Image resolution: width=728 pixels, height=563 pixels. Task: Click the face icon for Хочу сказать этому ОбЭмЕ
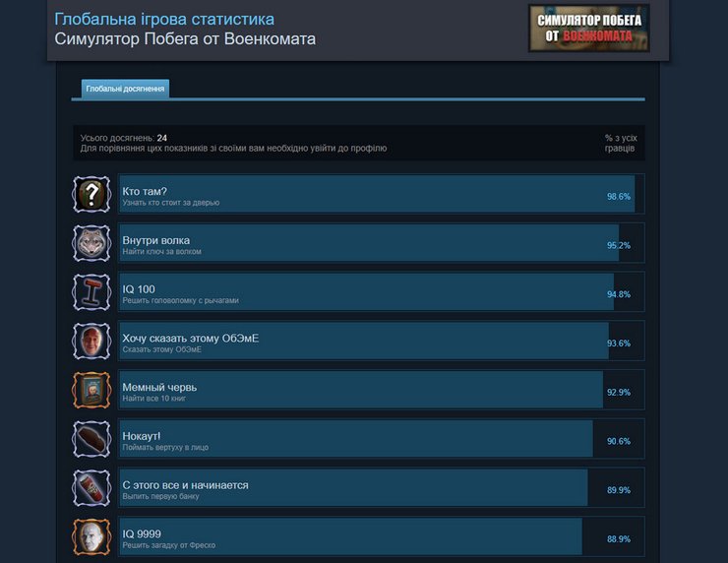[91, 341]
